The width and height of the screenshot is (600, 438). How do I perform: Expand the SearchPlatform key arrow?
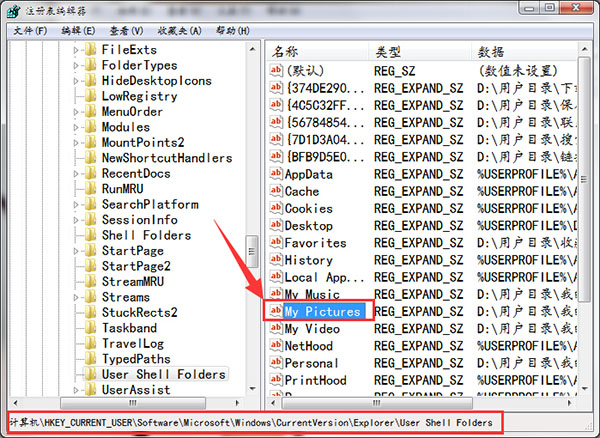pyautogui.click(x=77, y=204)
